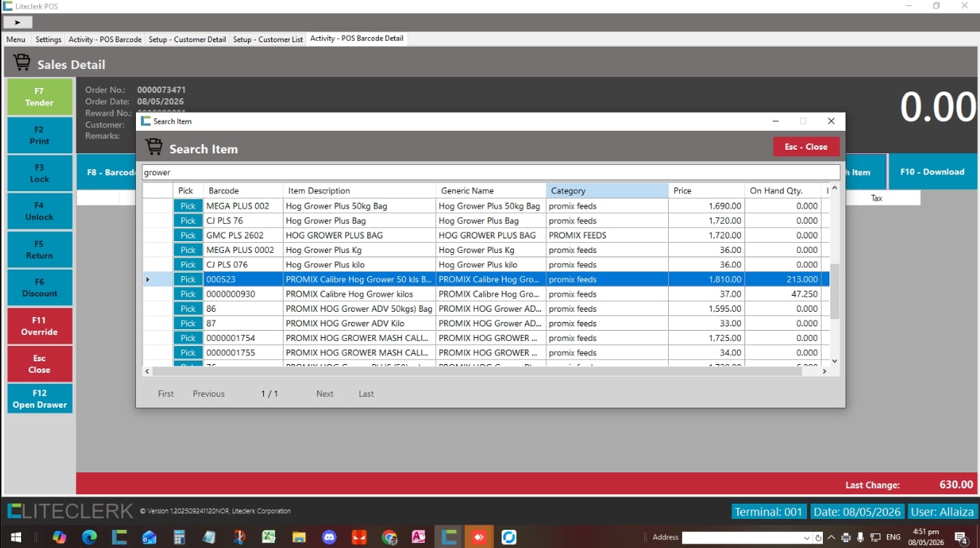
Task: Go to the Setup - Customer List tab
Action: click(x=268, y=39)
